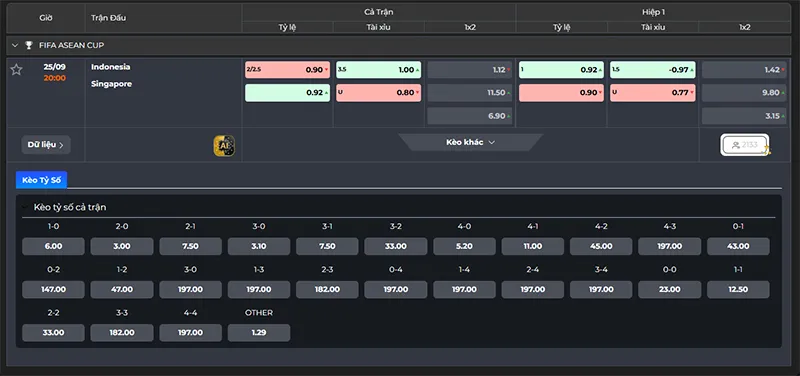This screenshot has height=376, width=800.
Task: Choose the 0-0 score odds 23.00
Action: tap(669, 289)
